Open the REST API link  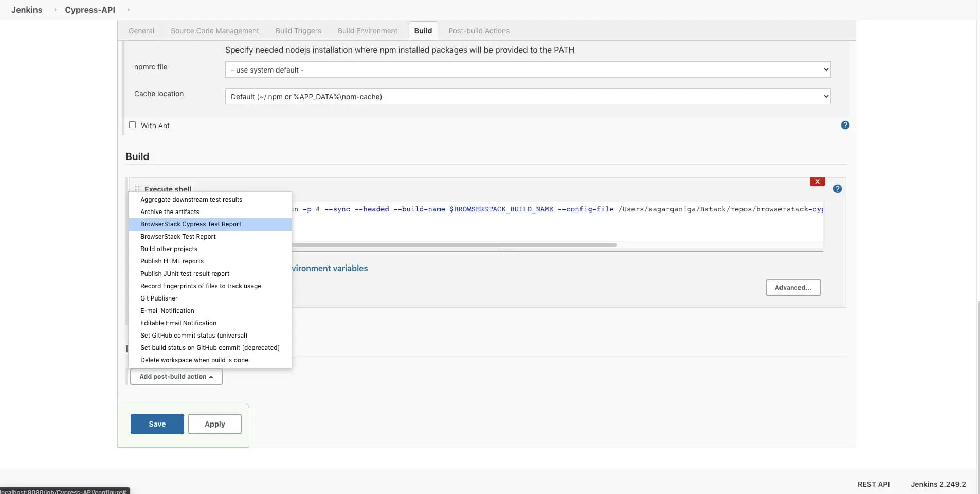[x=873, y=484]
